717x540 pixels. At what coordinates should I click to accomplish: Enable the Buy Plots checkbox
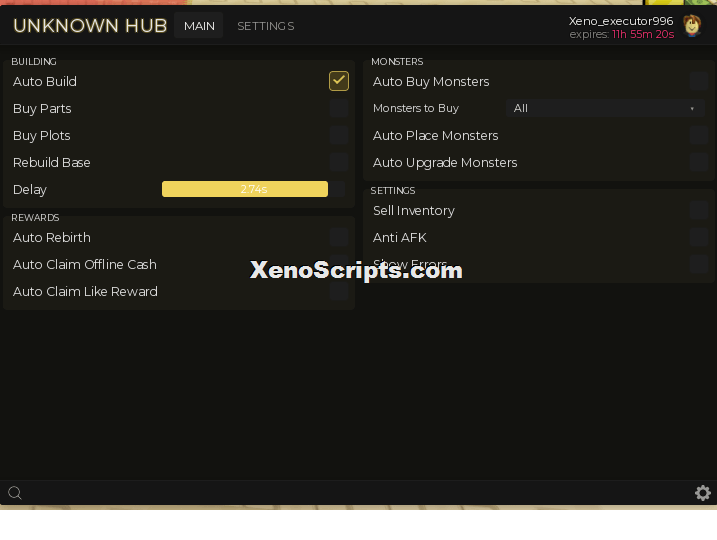click(x=339, y=135)
